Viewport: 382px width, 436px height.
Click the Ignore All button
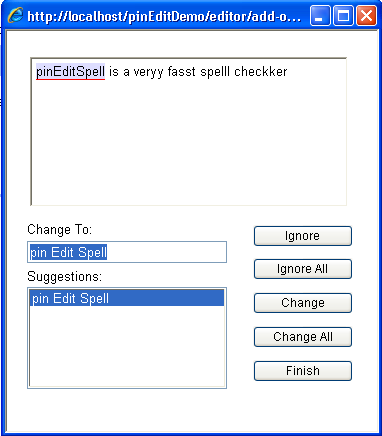[x=303, y=269]
